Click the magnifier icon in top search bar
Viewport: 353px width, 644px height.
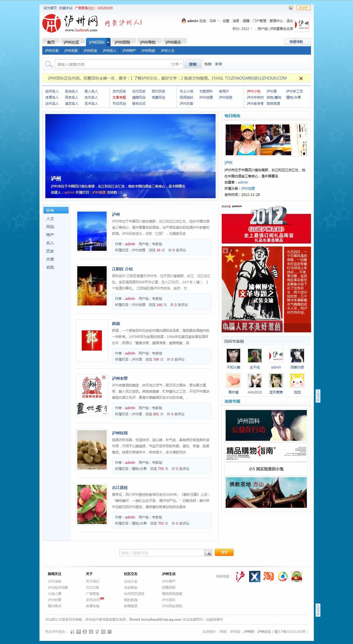click(x=49, y=64)
